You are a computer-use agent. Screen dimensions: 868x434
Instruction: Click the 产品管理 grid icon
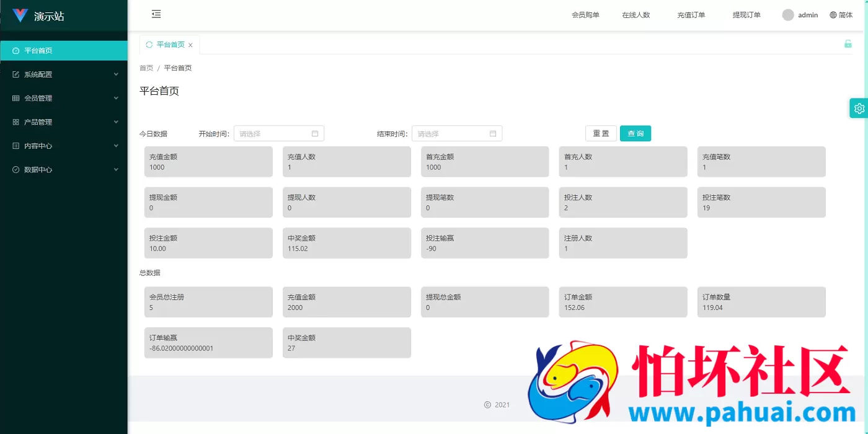(x=16, y=122)
